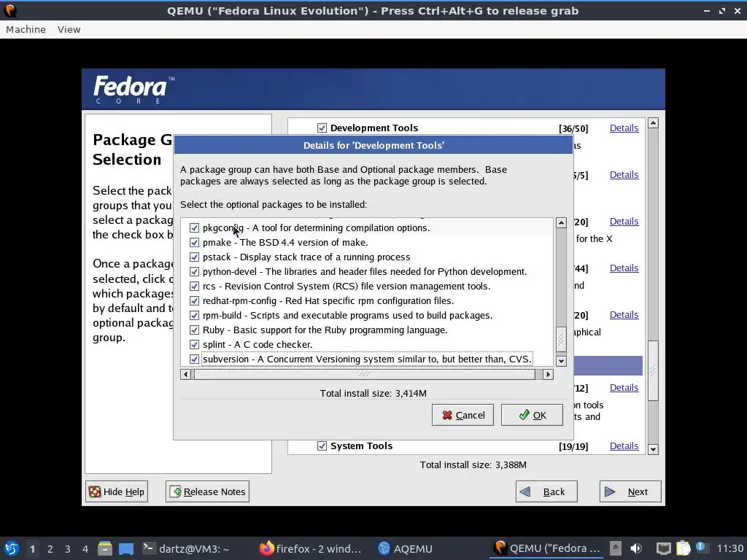
Task: Click the Hide Help button
Action: coord(117,491)
